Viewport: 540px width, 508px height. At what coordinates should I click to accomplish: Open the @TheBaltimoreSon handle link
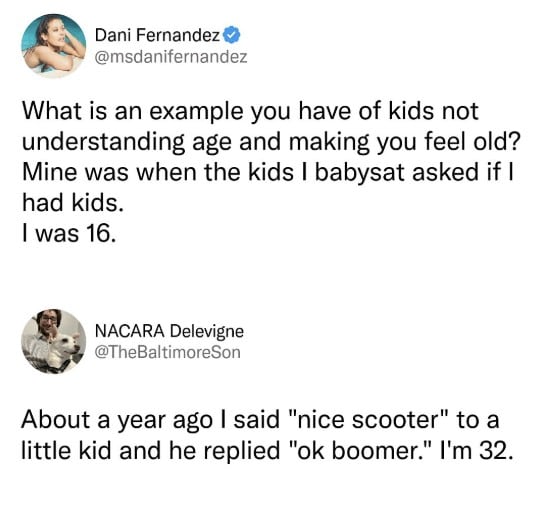[x=167, y=353]
